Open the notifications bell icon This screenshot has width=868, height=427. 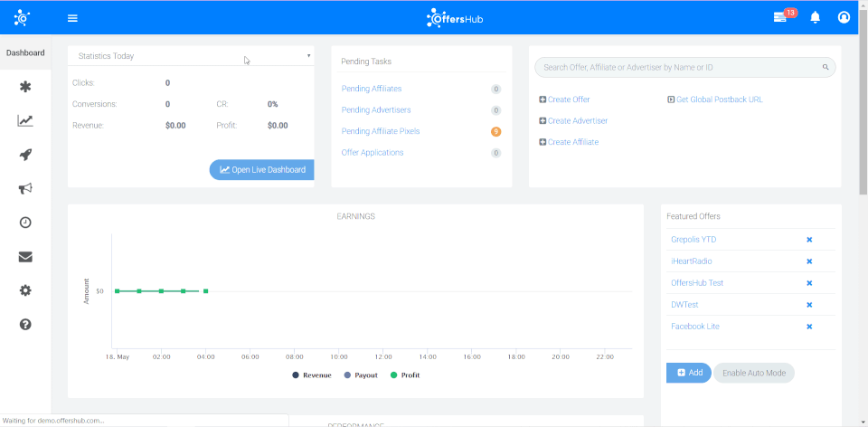pos(815,18)
